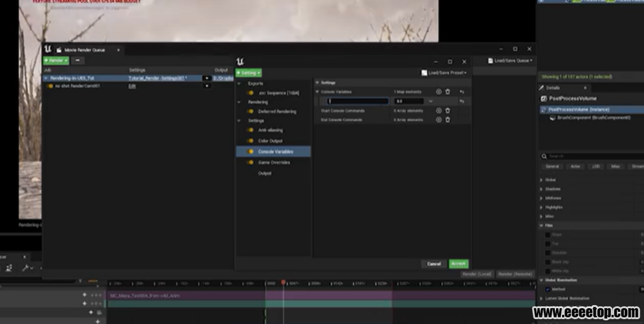Select the Actor filter in Details
The height and width of the screenshot is (324, 644).
575,167
